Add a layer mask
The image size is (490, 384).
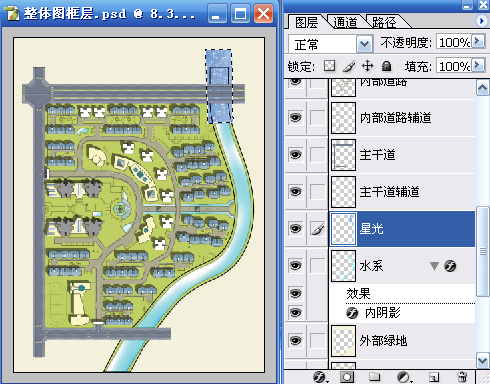(347, 377)
